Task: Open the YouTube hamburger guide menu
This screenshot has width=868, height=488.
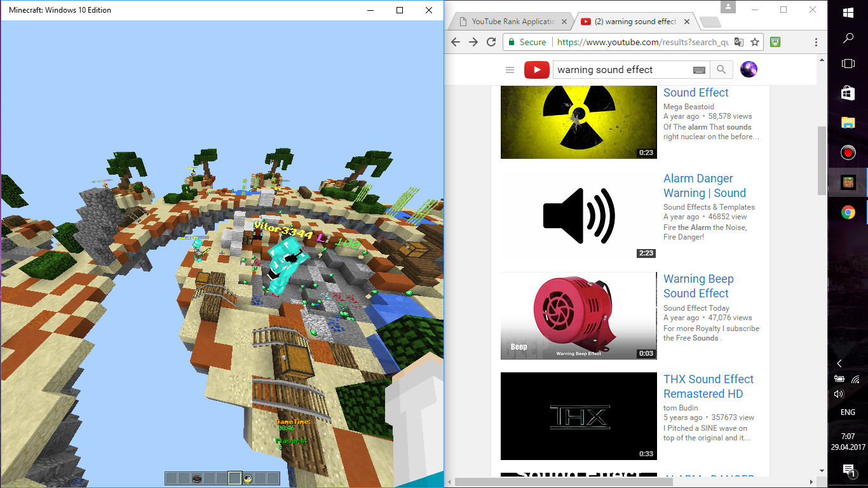Action: pos(509,70)
